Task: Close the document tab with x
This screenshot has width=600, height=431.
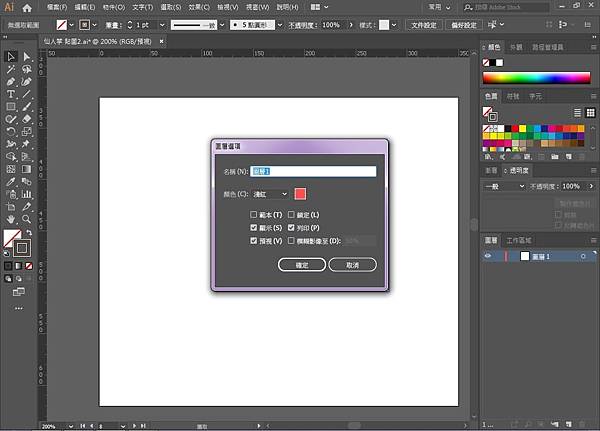Action: [x=161, y=41]
